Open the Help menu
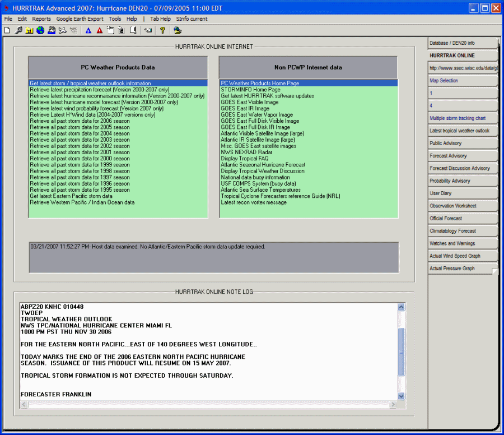This screenshot has width=504, height=435. point(132,19)
